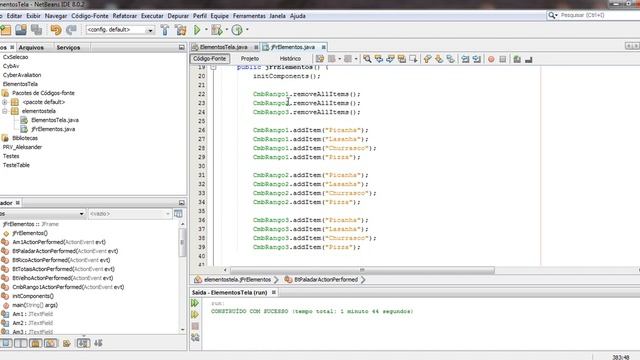Click the output settings icon below stop
The image size is (640, 360).
point(195,338)
